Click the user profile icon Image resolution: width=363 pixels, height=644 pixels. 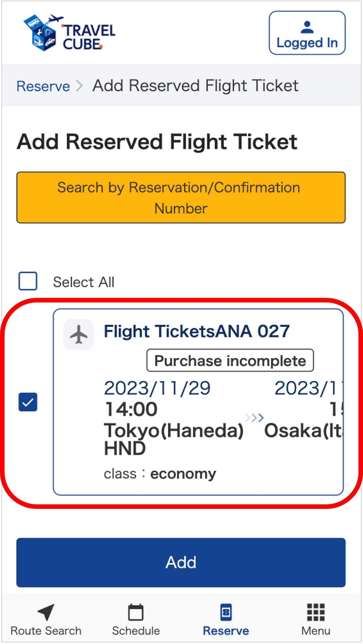(307, 28)
